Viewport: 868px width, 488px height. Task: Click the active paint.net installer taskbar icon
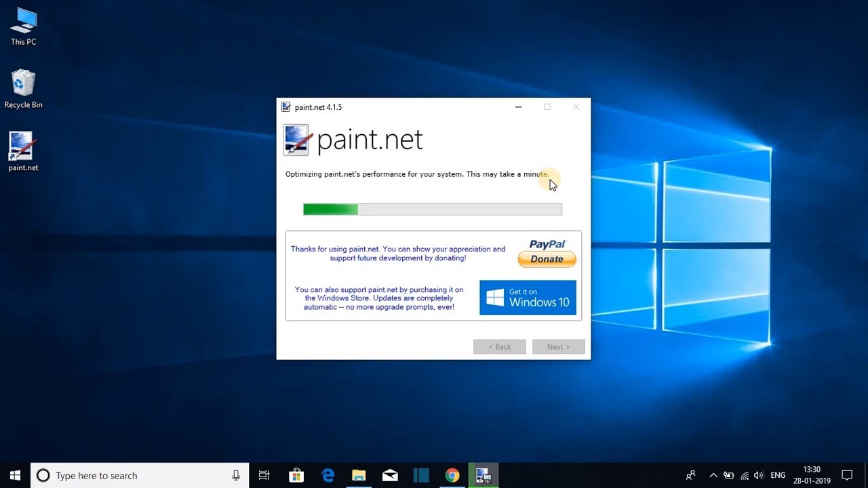pos(484,475)
